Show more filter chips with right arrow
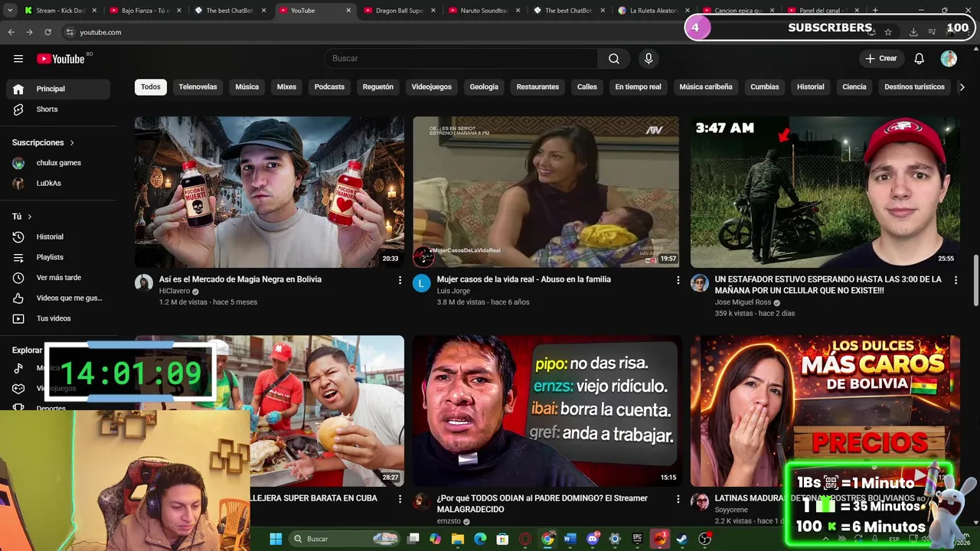 962,87
